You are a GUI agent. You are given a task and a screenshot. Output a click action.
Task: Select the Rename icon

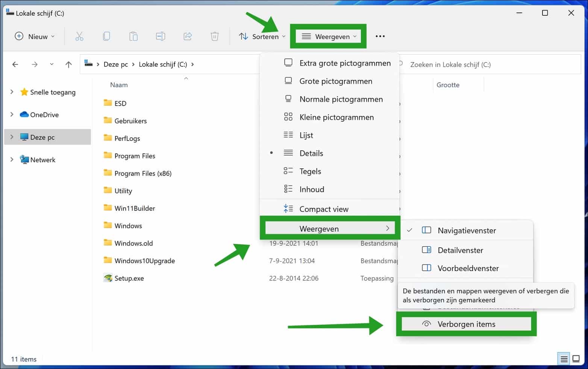point(160,36)
